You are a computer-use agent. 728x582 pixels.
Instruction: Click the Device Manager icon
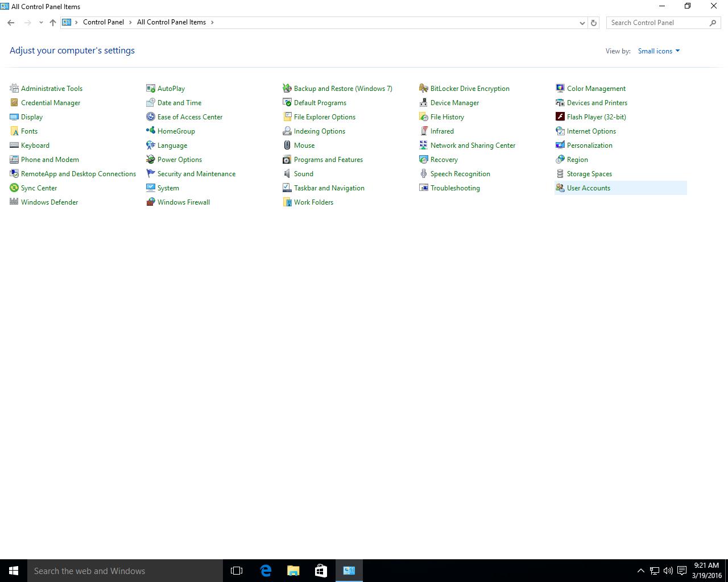(424, 102)
